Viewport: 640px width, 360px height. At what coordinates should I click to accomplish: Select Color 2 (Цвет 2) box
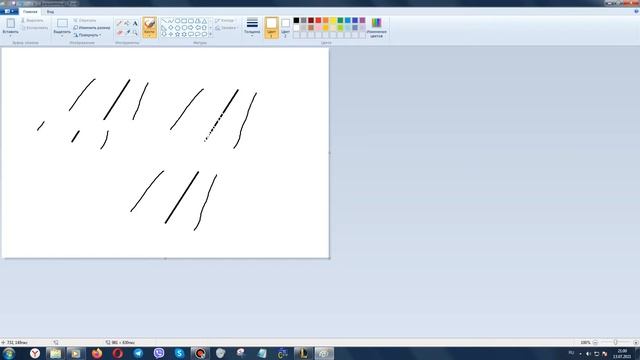[286, 27]
